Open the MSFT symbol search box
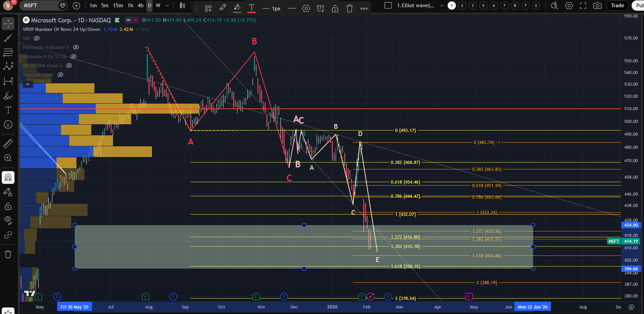This screenshot has width=644, height=314. pyautogui.click(x=39, y=6)
